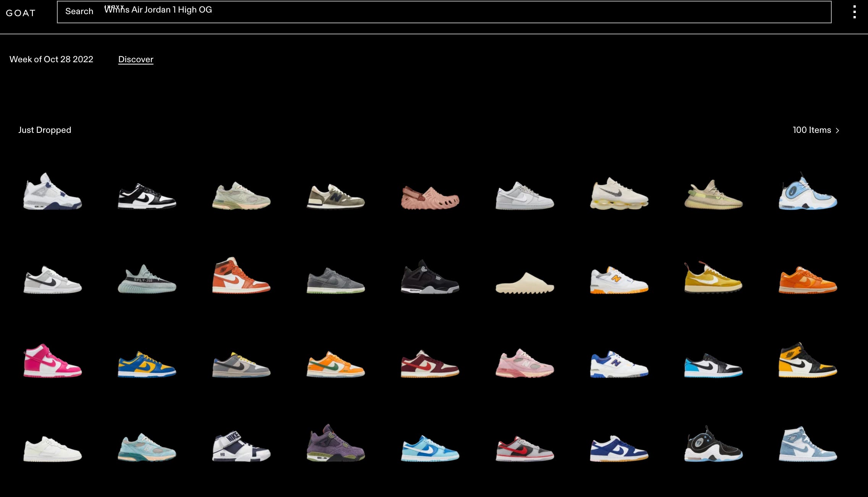Open the grey and white Dunk with black swoosh

pos(53,280)
